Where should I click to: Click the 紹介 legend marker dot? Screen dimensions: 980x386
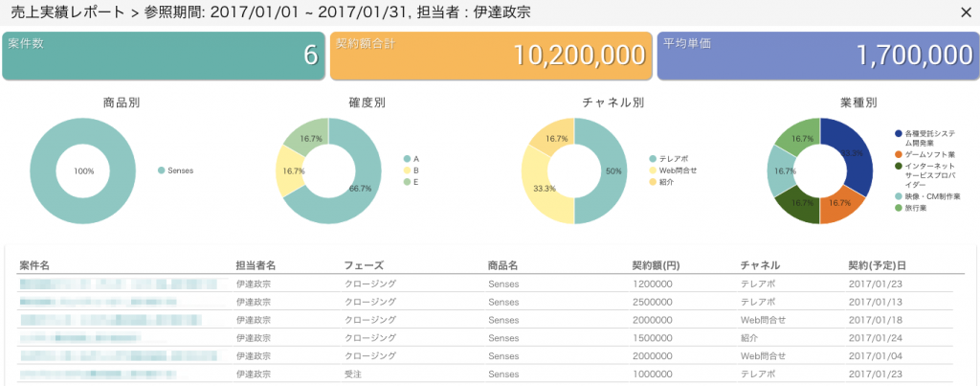[653, 181]
